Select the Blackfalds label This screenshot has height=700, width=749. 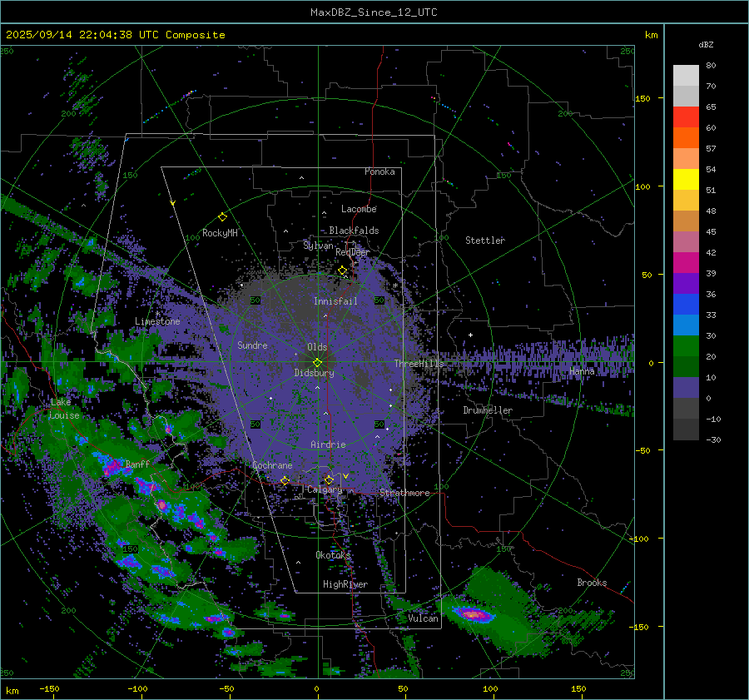[354, 231]
